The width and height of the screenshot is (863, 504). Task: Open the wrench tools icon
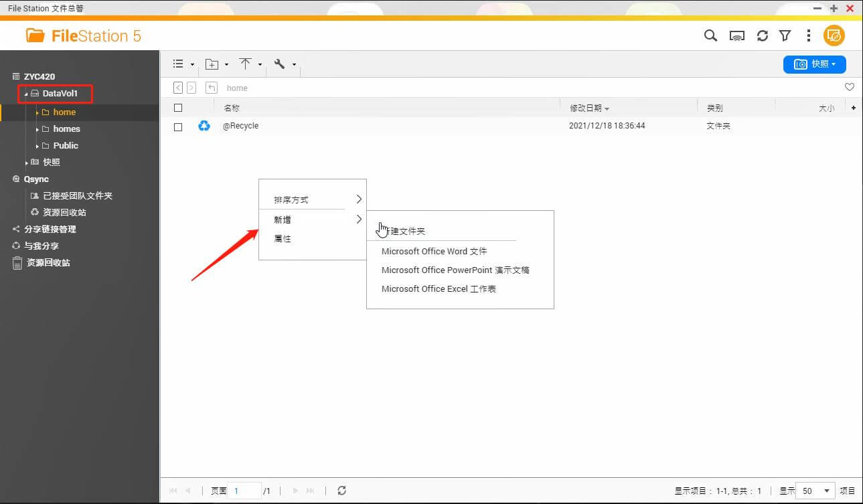click(280, 64)
